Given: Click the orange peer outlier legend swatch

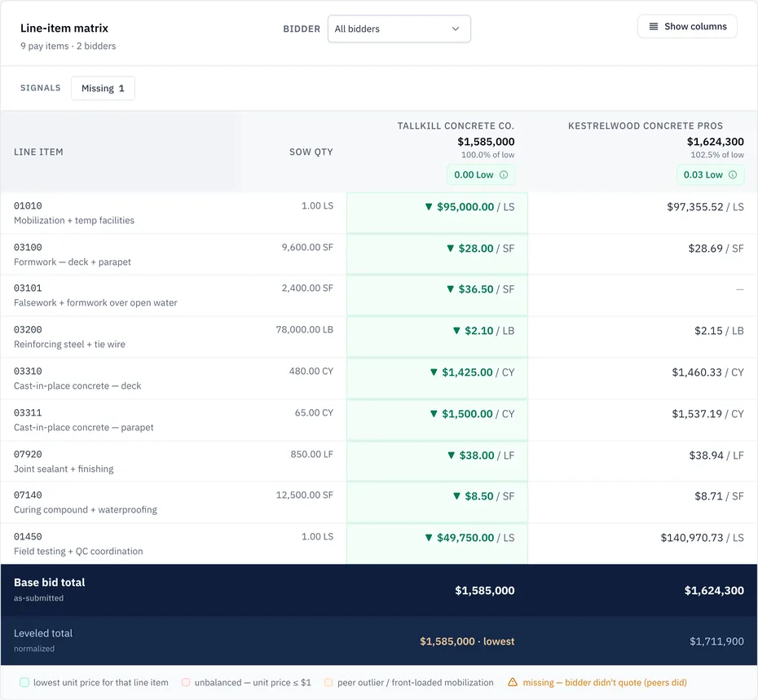Looking at the screenshot, I should [x=328, y=683].
